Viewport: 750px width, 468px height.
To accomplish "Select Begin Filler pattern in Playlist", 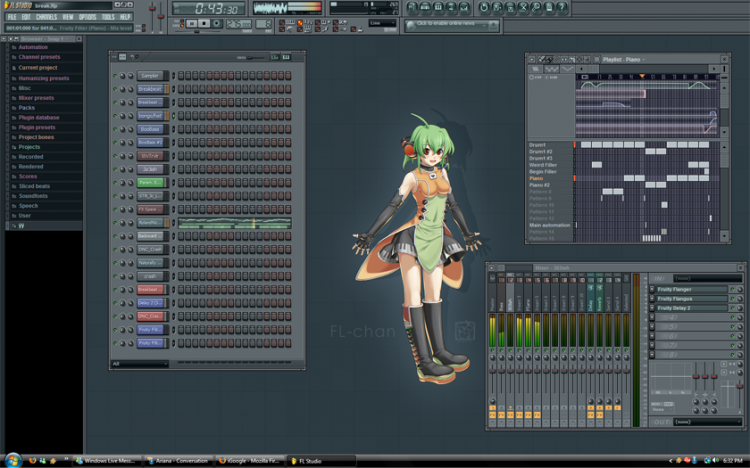I will 542,171.
